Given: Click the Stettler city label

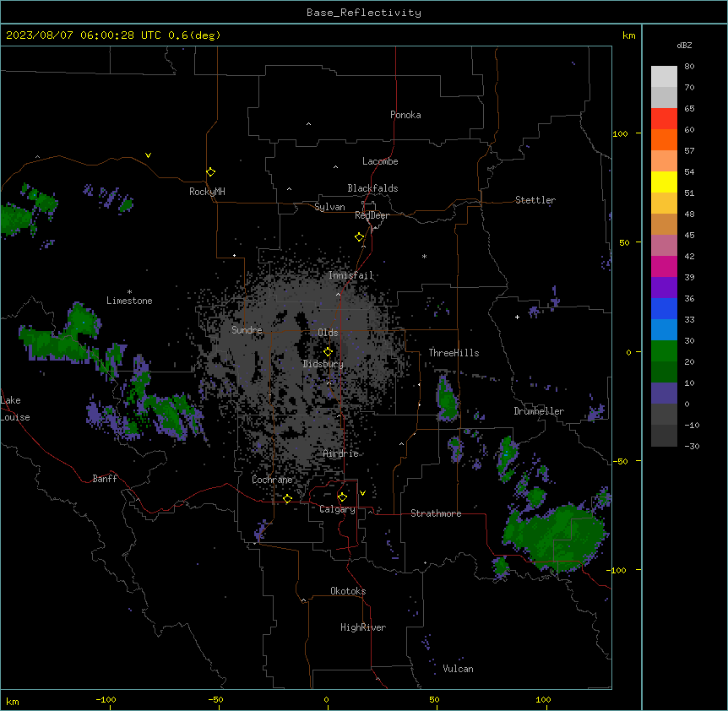Looking at the screenshot, I should pos(535,200).
